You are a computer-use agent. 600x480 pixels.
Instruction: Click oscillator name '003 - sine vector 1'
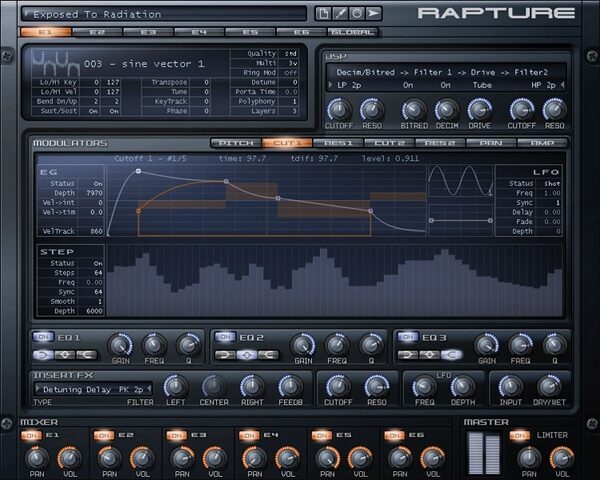pos(144,64)
